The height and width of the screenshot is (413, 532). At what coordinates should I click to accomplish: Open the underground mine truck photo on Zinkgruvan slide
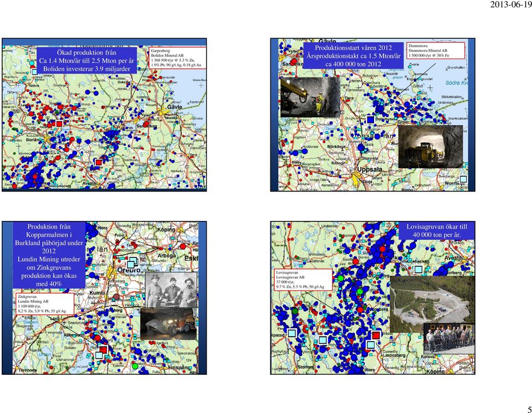point(168,324)
